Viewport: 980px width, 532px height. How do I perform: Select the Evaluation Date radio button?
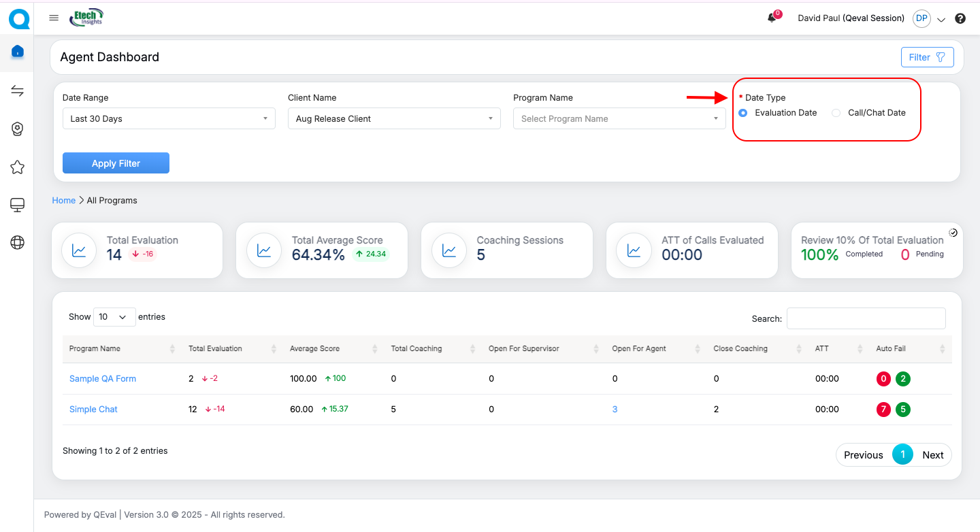pyautogui.click(x=743, y=113)
